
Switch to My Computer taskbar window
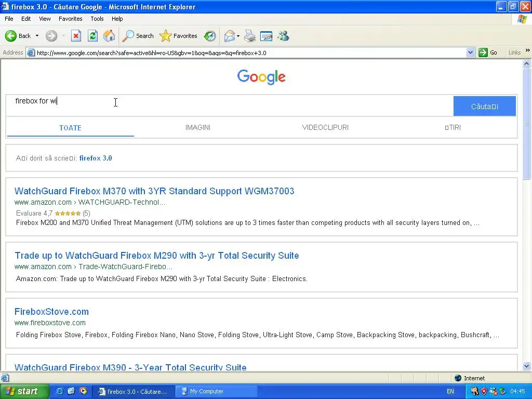[x=217, y=392]
